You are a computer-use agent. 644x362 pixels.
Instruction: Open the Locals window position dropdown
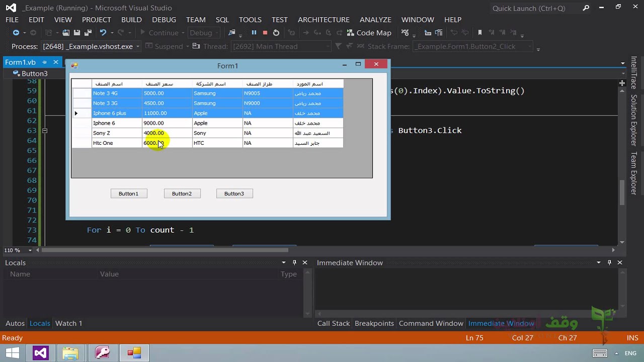coord(285,262)
